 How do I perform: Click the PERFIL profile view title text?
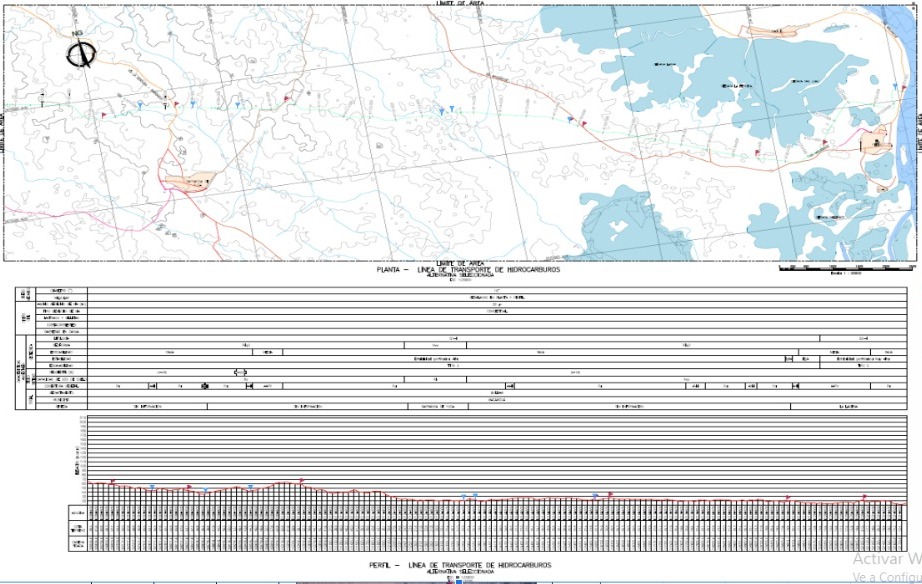coord(461,566)
